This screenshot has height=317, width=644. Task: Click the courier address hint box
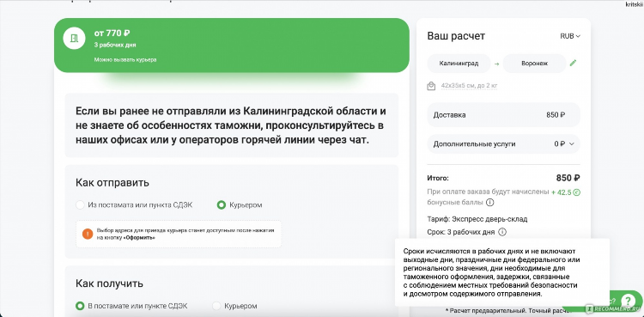[x=179, y=234]
